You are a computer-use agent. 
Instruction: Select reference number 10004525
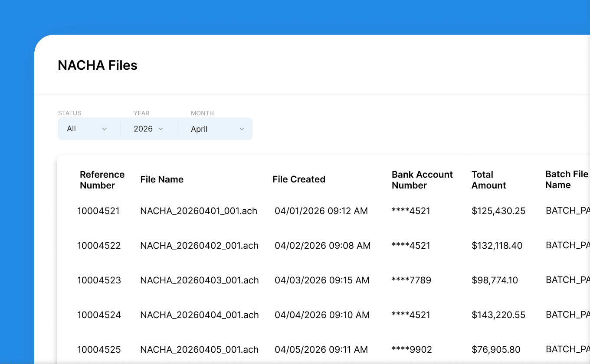click(x=99, y=349)
